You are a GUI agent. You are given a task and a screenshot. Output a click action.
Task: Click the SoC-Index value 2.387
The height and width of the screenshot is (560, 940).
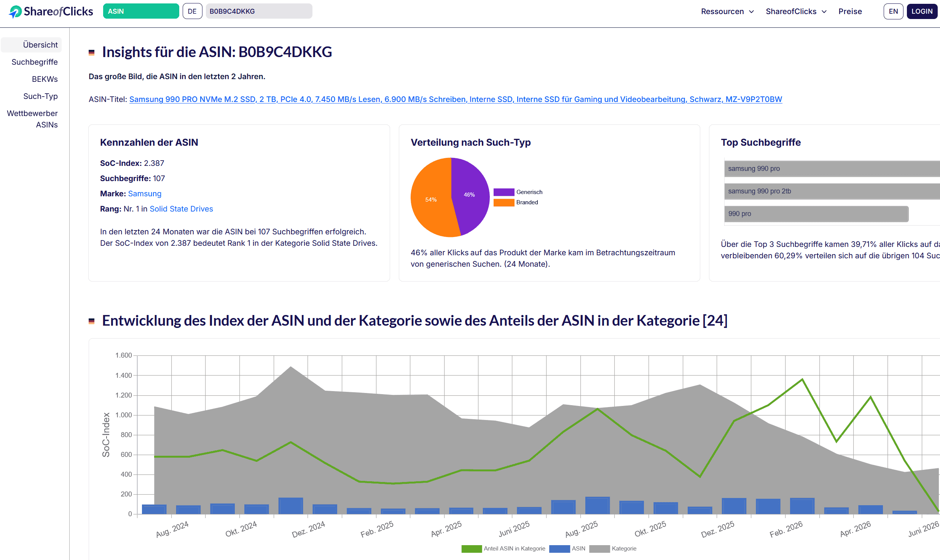(x=154, y=163)
